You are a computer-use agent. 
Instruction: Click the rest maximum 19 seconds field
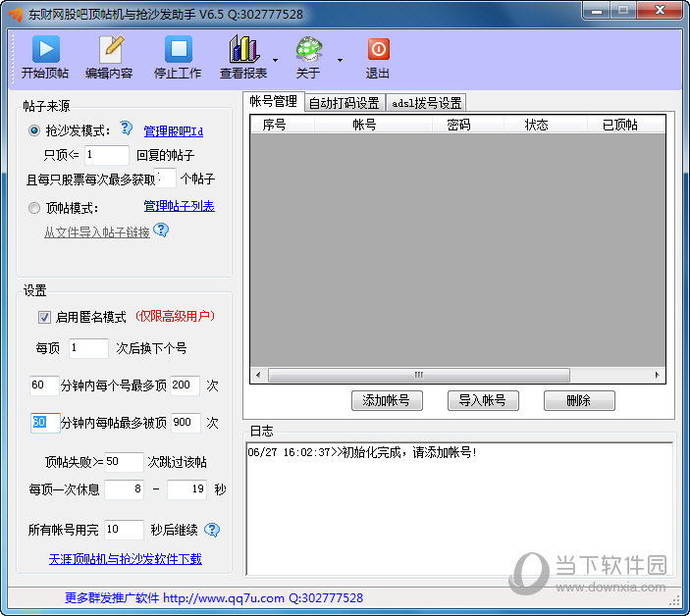pyautogui.click(x=187, y=488)
